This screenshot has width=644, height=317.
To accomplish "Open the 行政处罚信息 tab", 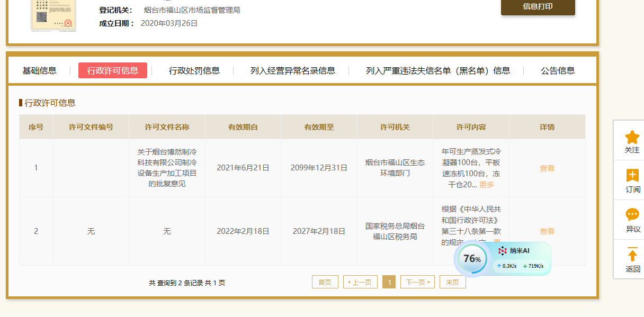I will [x=194, y=70].
